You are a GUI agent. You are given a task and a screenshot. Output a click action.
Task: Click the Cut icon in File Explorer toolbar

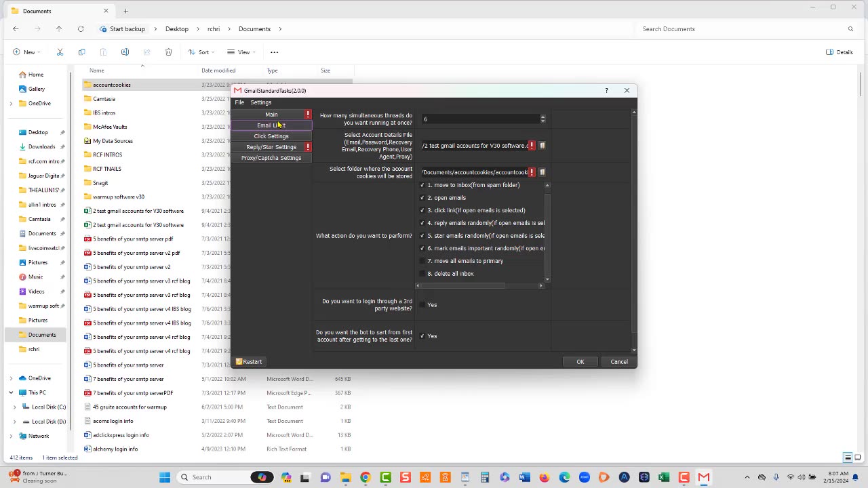click(60, 52)
